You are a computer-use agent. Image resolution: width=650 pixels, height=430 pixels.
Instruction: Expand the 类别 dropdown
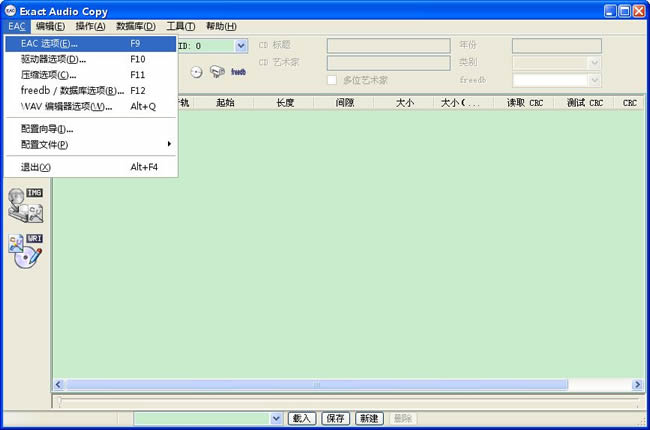(x=594, y=63)
